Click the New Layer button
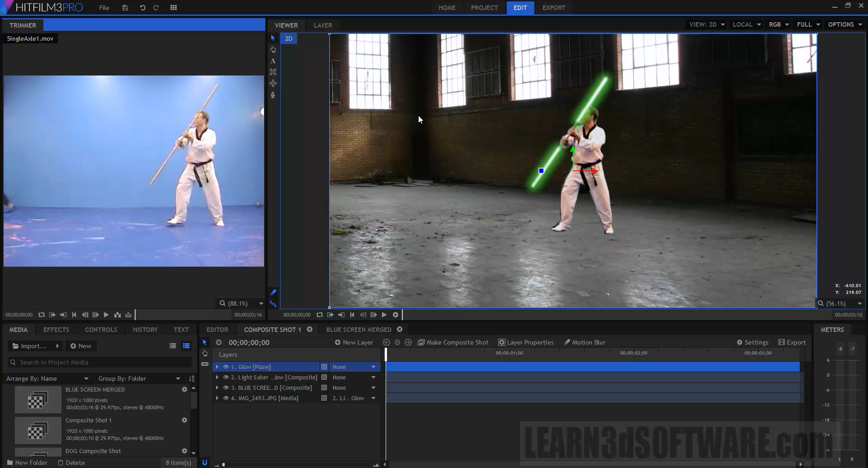Screen dimensions: 868x468 354,342
